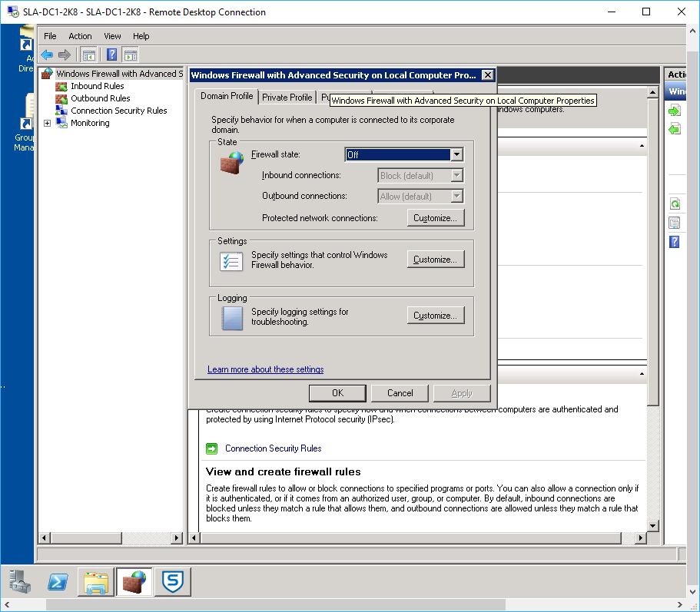Open the Action menu
The image size is (700, 612).
click(80, 36)
